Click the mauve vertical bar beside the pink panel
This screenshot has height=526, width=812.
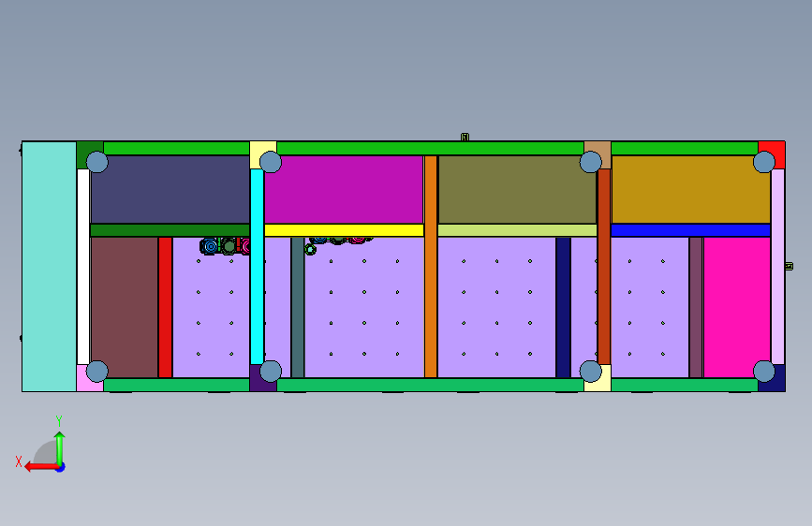coord(696,308)
